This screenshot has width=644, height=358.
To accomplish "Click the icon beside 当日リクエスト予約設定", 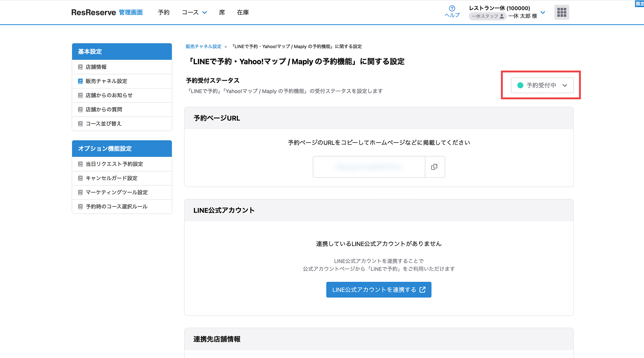I will (80, 164).
